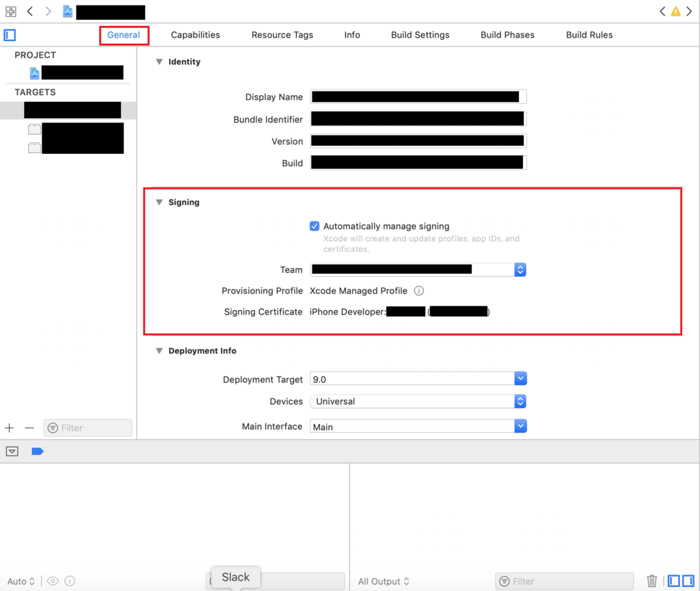Open the Build Settings tab

(x=420, y=35)
